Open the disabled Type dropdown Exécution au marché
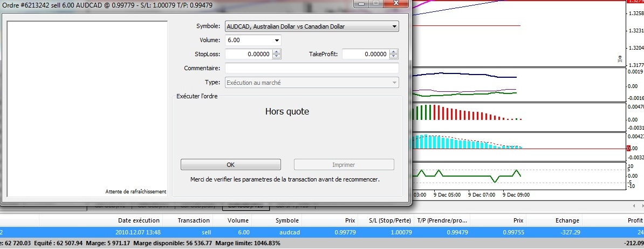Screen dimensions: 644x249 pos(312,82)
